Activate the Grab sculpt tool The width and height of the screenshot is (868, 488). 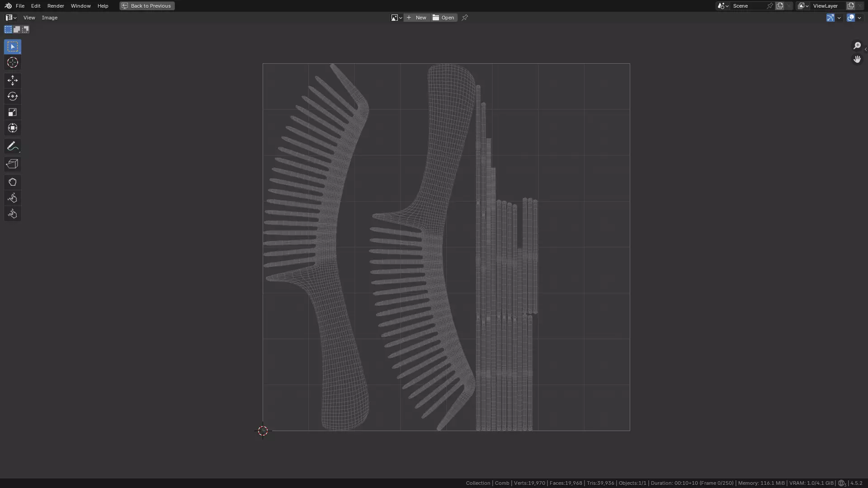tap(12, 182)
